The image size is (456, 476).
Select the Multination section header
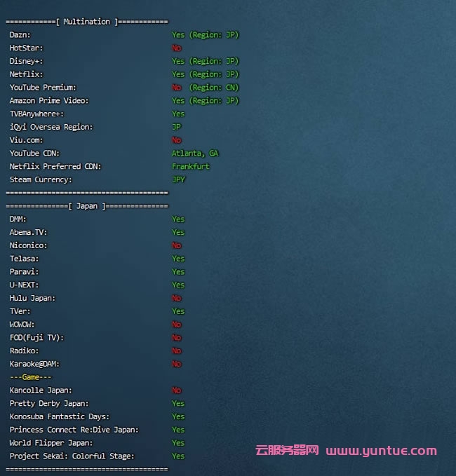pos(86,22)
